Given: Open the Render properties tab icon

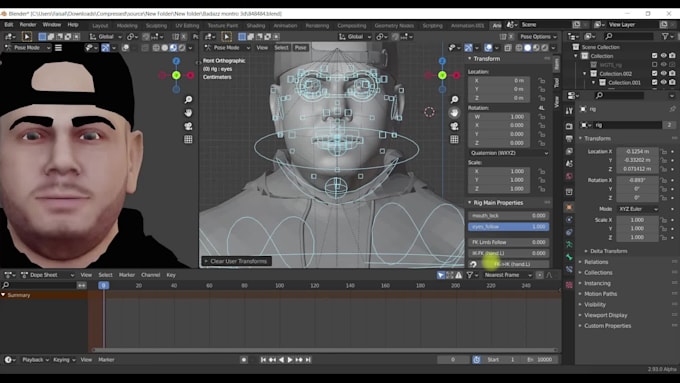Looking at the screenshot, I should point(569,126).
